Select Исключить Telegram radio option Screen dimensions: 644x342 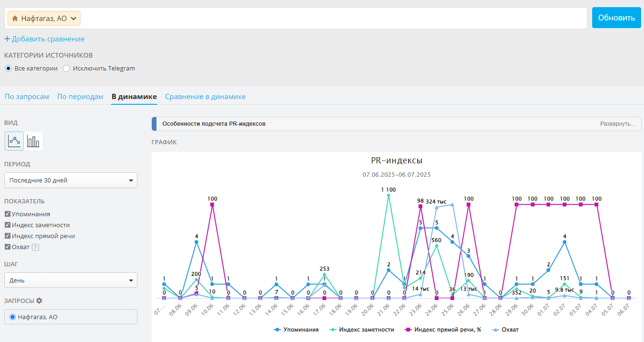(x=67, y=69)
